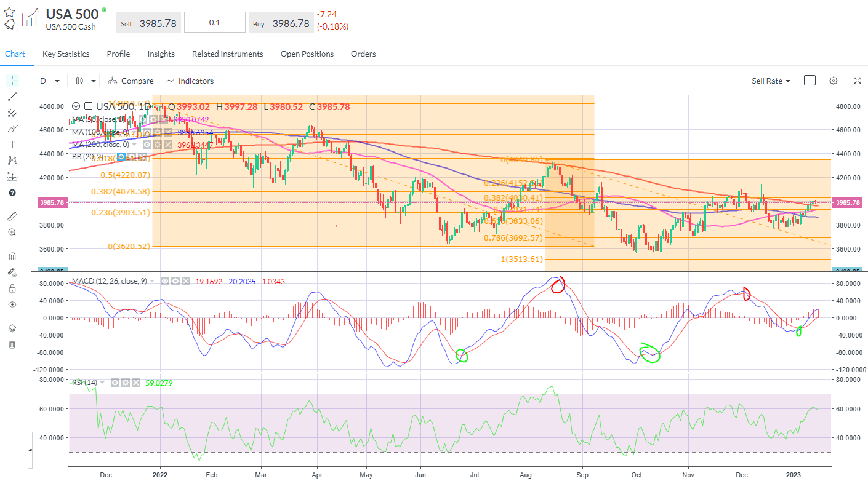Open the Profile tab
The height and width of the screenshot is (481, 868).
118,54
